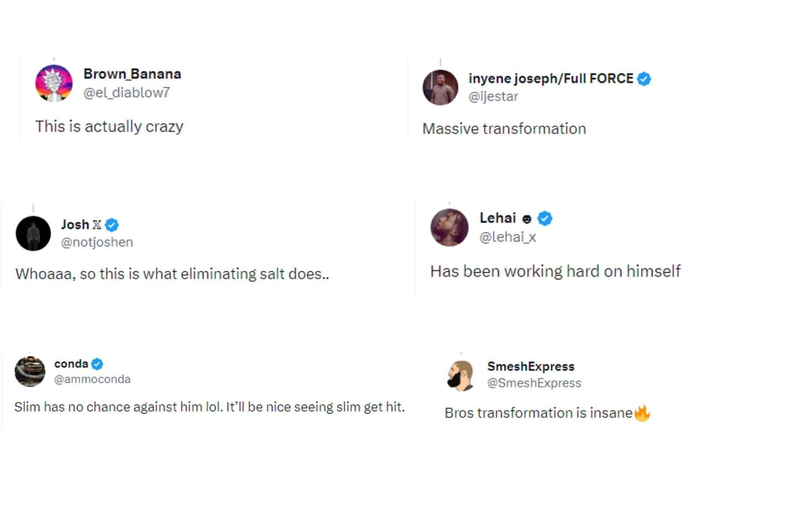
Task: Click the SmeshExpress display name
Action: point(530,366)
